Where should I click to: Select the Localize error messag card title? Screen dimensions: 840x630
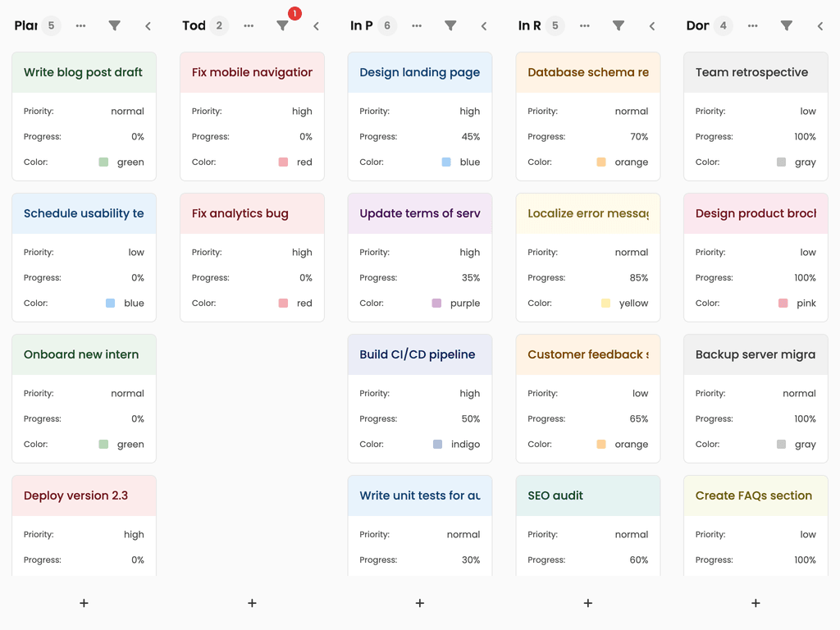click(x=588, y=213)
